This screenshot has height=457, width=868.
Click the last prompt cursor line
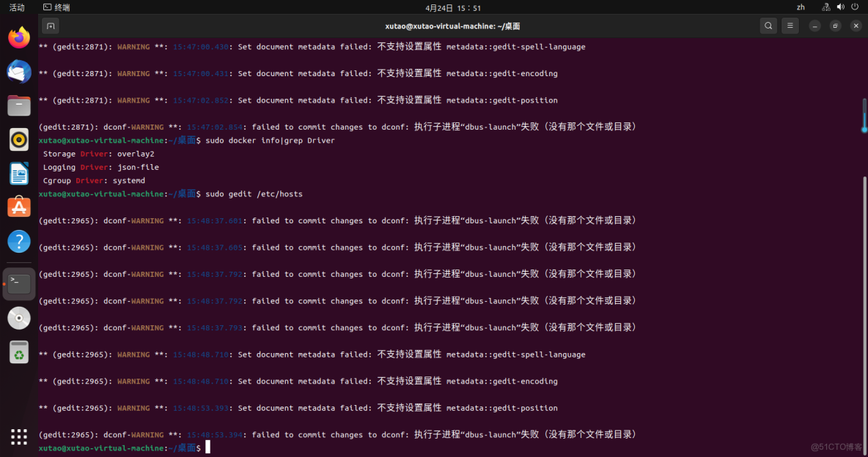click(x=125, y=448)
